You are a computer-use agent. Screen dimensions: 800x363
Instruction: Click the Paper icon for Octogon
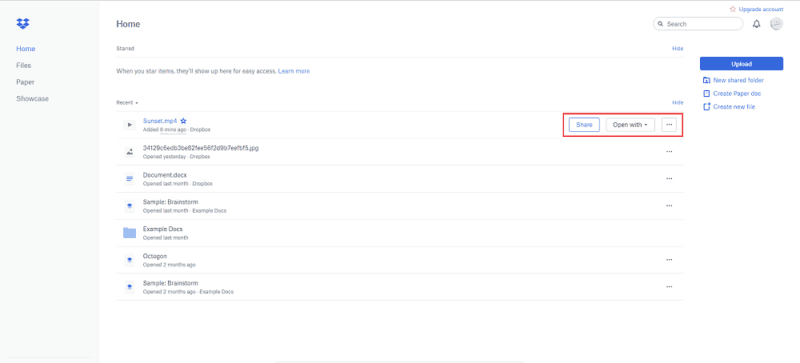pos(130,260)
